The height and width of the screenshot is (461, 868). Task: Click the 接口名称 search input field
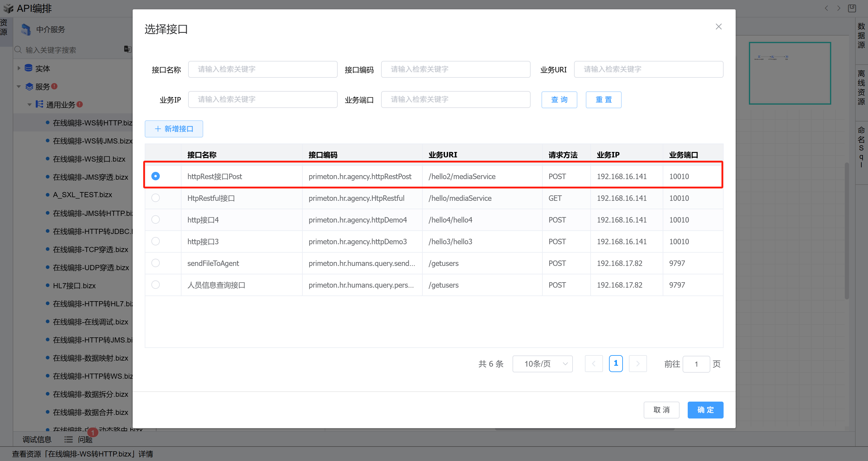263,69
